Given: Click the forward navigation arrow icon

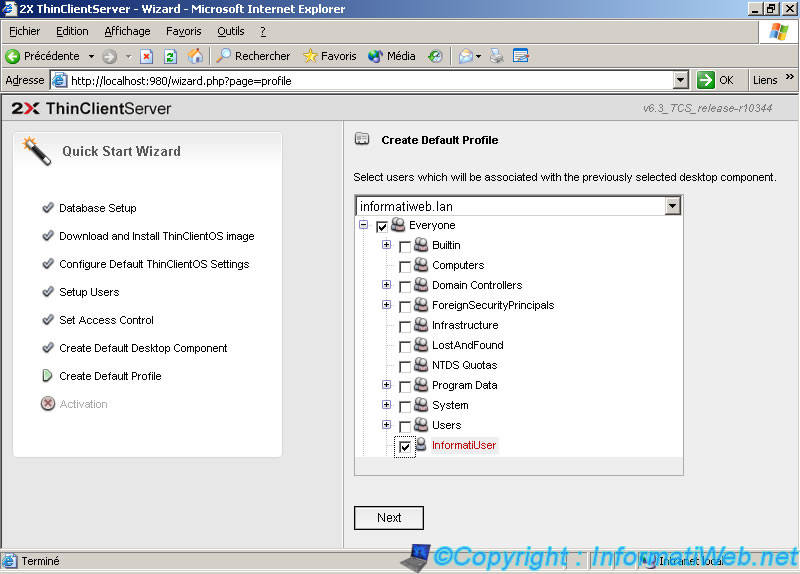Looking at the screenshot, I should tap(109, 56).
